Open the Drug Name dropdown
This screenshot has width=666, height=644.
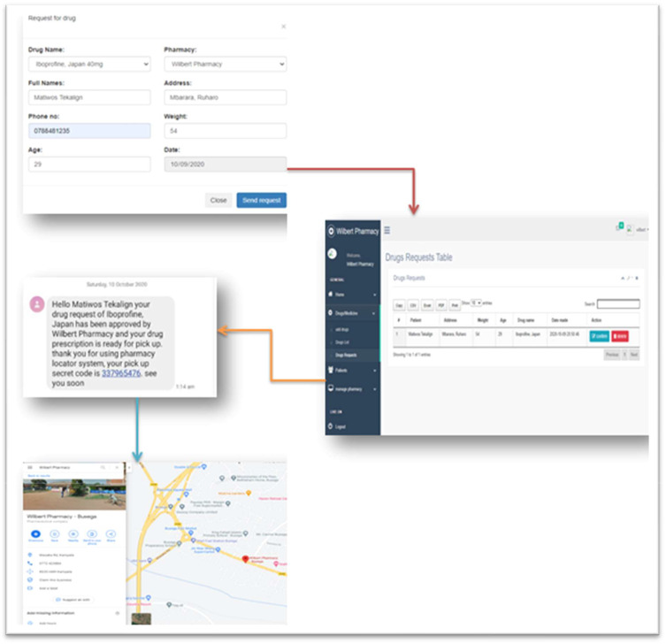pyautogui.click(x=89, y=65)
